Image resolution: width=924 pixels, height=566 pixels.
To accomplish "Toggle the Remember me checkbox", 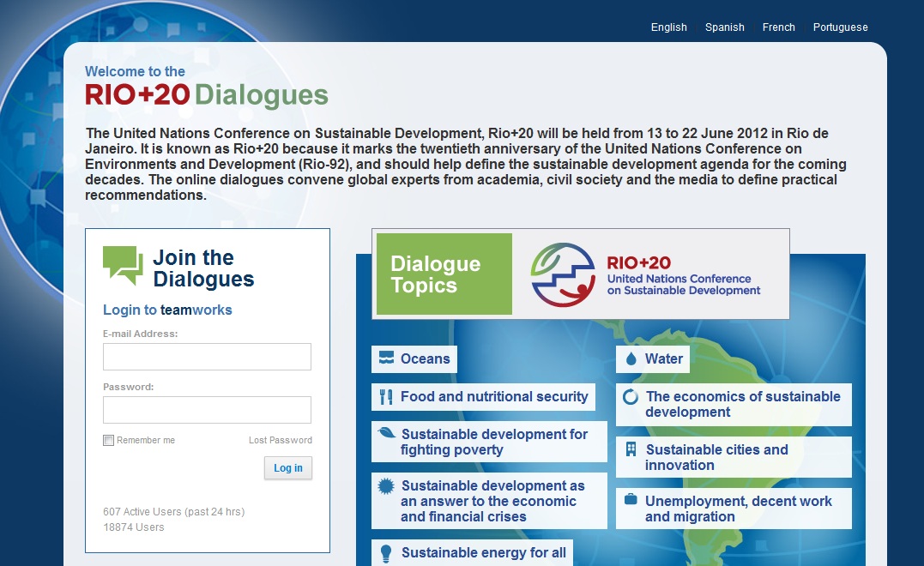I will [x=108, y=441].
